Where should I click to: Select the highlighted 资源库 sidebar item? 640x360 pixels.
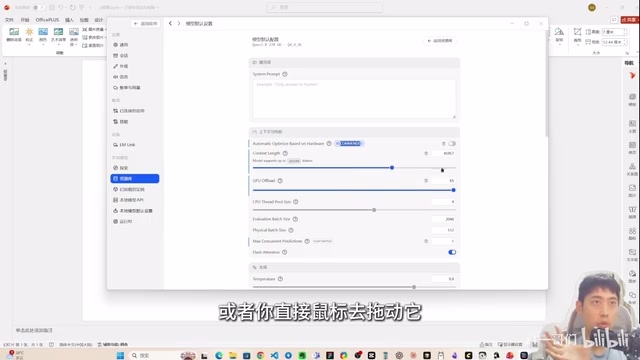[x=135, y=178]
